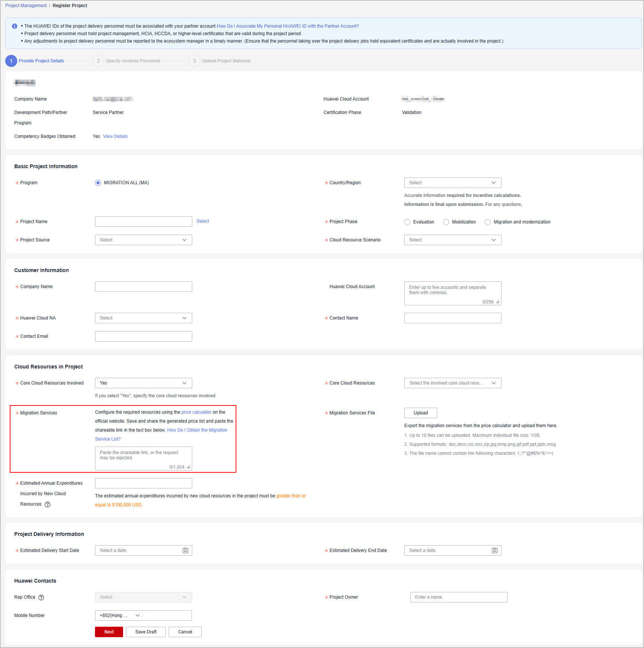Click the Basic Project Information heading
644x648 pixels.
coord(46,166)
